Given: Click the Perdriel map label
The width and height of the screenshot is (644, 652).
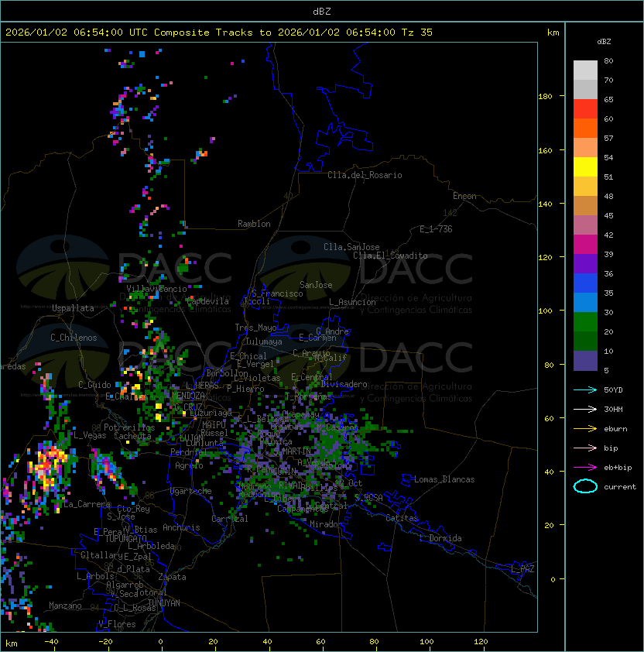Looking at the screenshot, I should click(x=189, y=451).
